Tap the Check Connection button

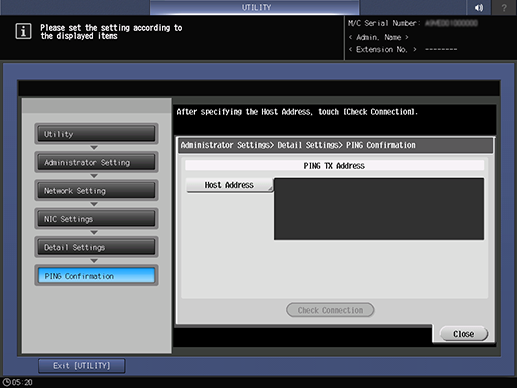330,310
